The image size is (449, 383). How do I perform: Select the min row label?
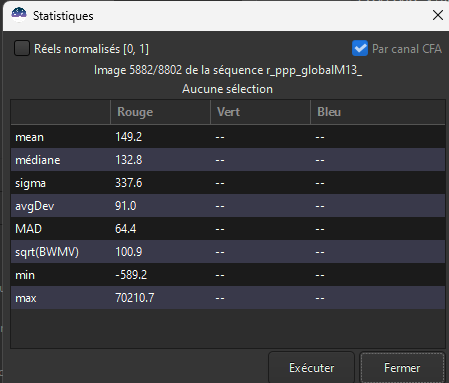[25, 275]
